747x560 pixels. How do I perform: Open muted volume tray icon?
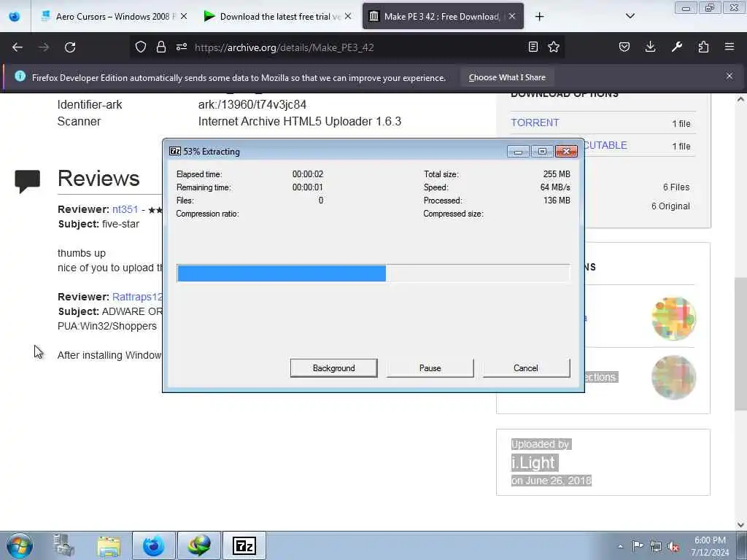point(673,546)
